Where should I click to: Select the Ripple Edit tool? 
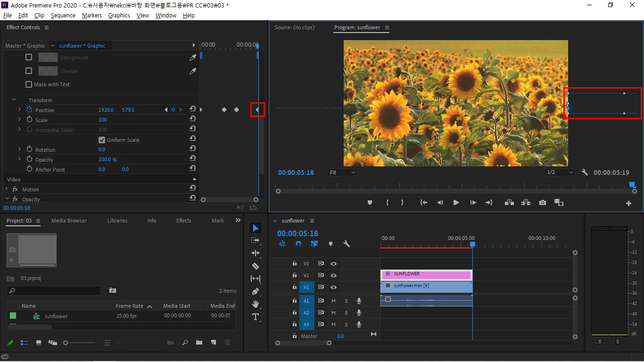pos(256,253)
